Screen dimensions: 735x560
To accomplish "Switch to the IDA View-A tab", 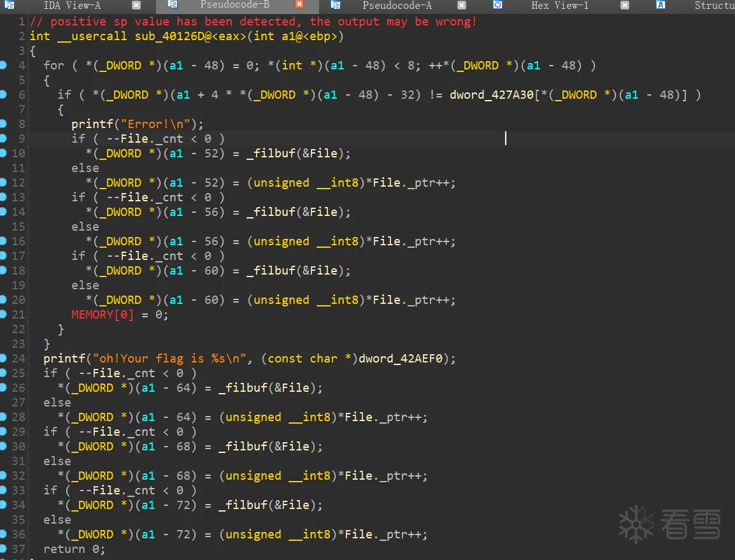I will point(72,6).
